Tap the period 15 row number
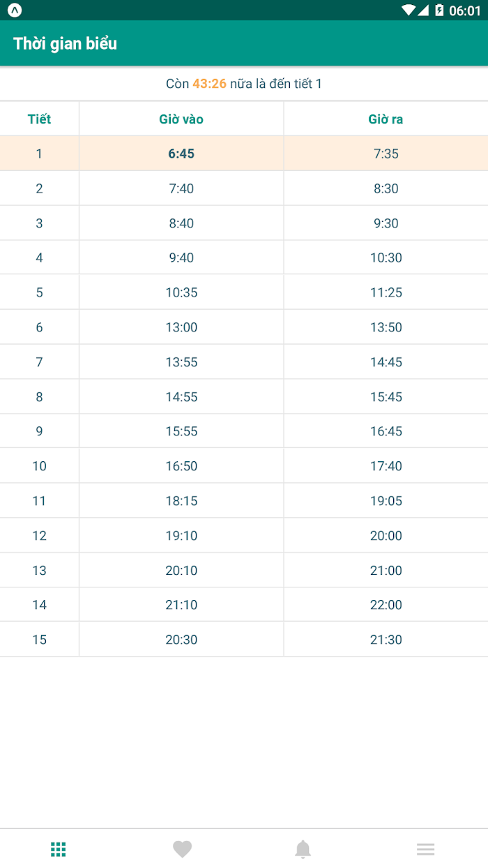 [39, 640]
